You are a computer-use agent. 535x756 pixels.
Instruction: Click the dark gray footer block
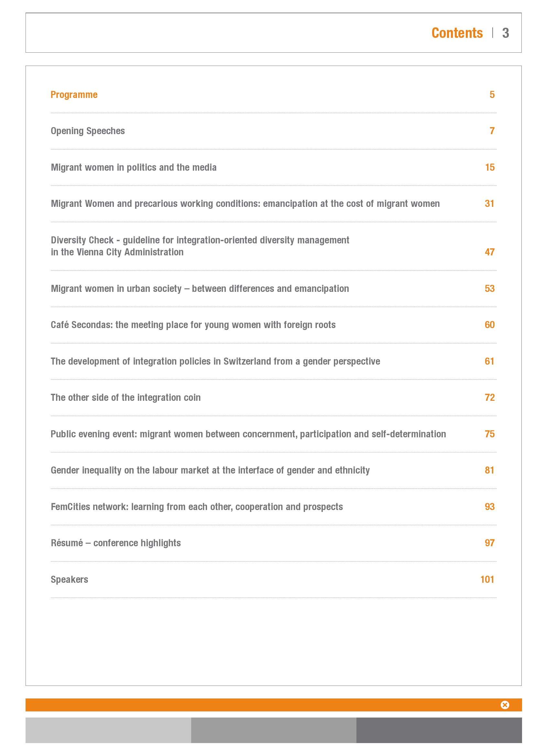tap(439, 730)
